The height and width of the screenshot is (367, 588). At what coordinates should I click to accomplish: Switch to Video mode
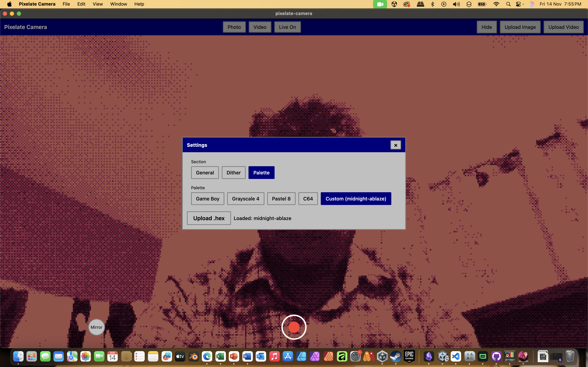click(x=260, y=27)
